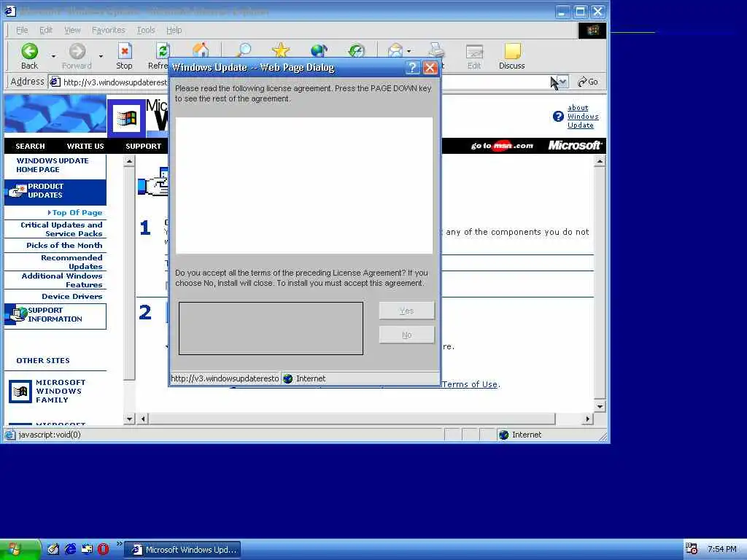Open Recommended Updates link
The width and height of the screenshot is (747, 560).
point(71,262)
